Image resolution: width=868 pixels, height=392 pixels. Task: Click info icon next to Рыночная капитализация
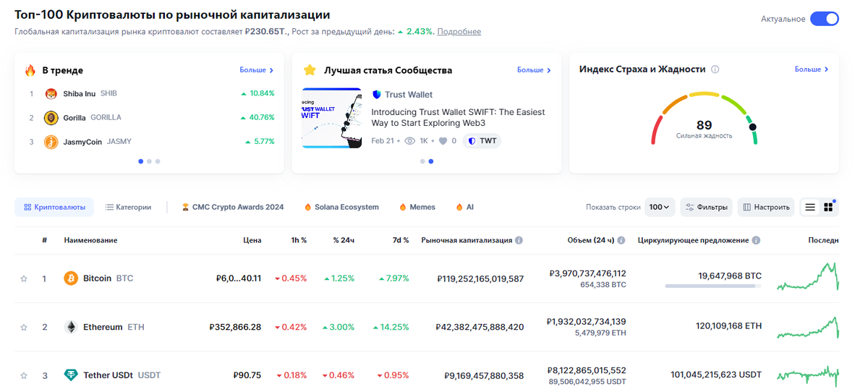519,240
